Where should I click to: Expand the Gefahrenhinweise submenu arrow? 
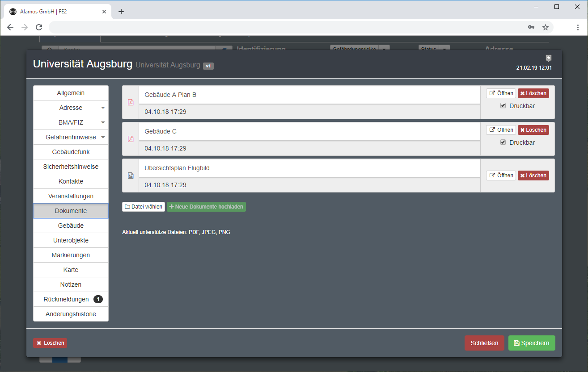[x=103, y=138]
